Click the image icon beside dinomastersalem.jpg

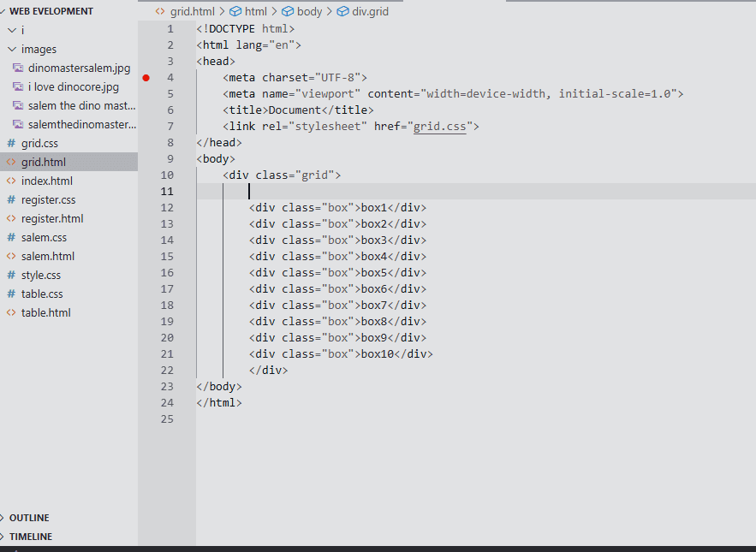(19, 68)
